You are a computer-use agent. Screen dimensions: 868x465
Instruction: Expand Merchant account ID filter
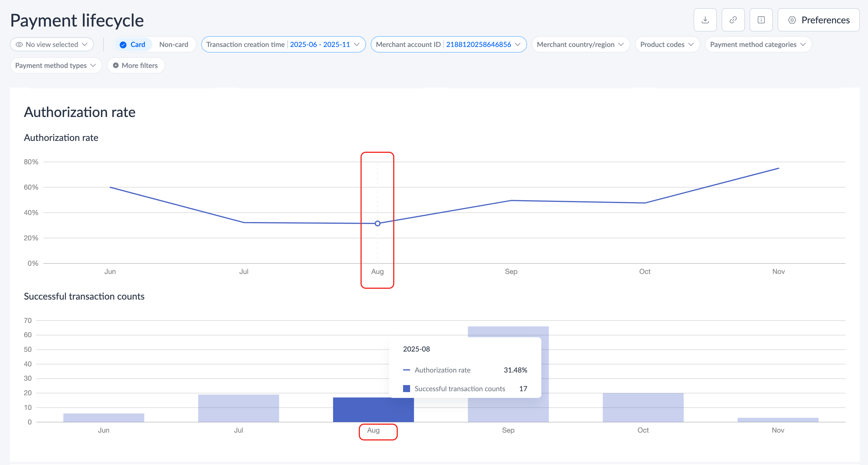448,44
